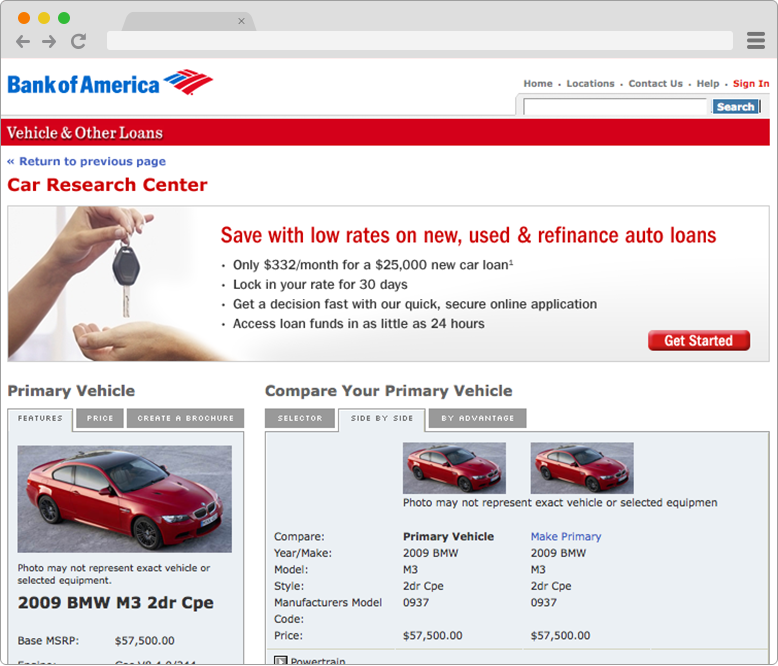Click the large primary vehicle photo
This screenshot has width=778, height=666.
pyautogui.click(x=125, y=499)
